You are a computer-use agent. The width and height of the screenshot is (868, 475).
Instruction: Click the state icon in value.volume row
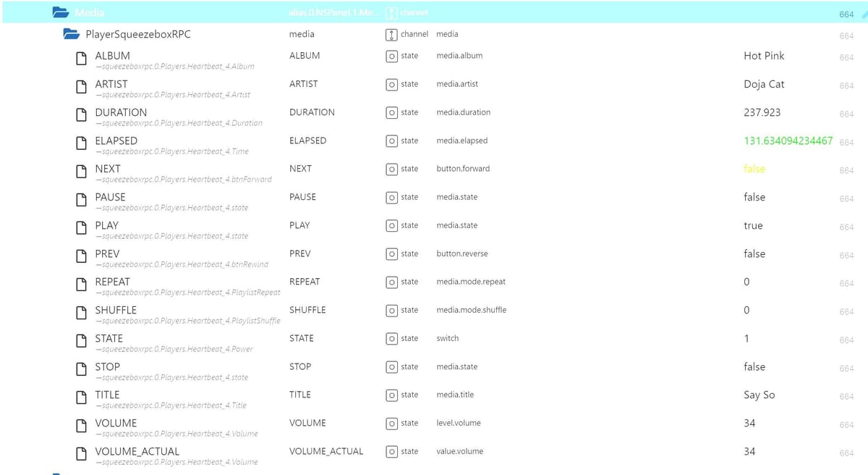(x=391, y=451)
